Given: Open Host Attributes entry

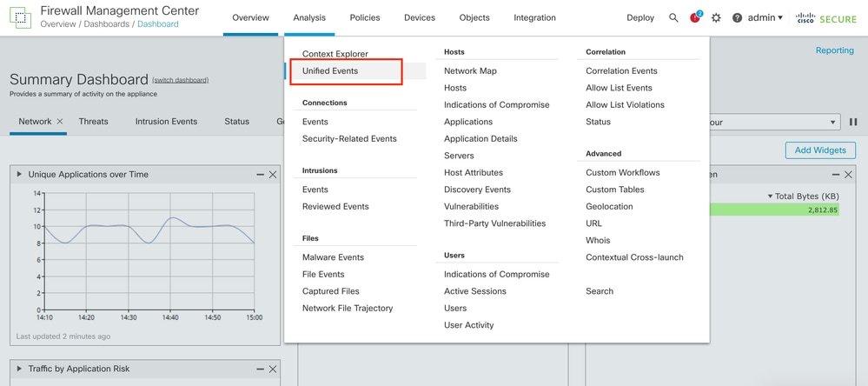Looking at the screenshot, I should (474, 173).
